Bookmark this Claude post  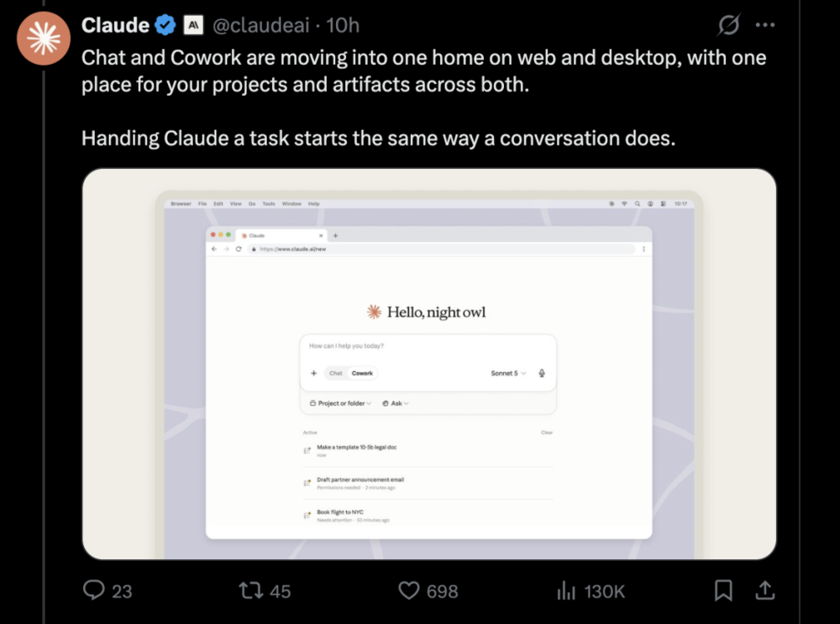click(723, 590)
